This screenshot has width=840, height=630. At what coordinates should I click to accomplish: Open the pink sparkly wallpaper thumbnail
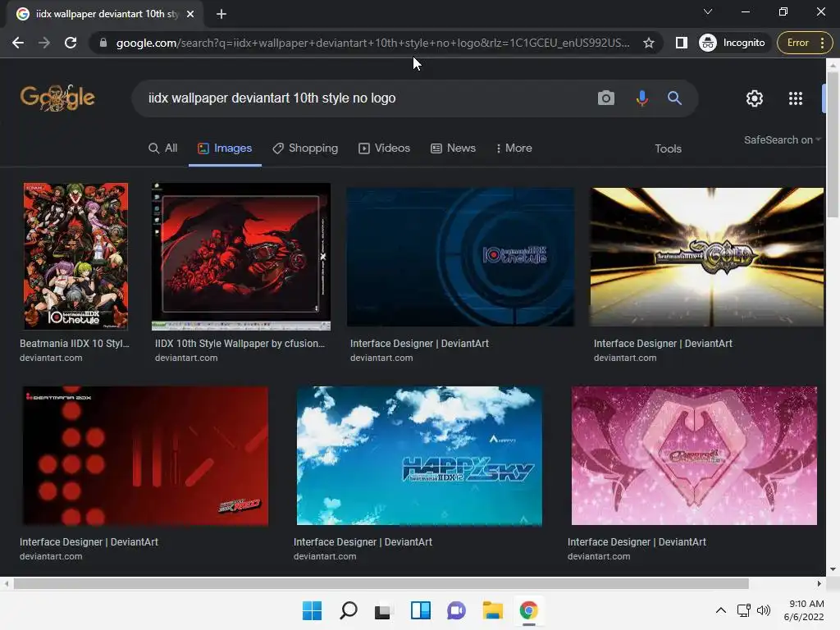[x=694, y=456]
